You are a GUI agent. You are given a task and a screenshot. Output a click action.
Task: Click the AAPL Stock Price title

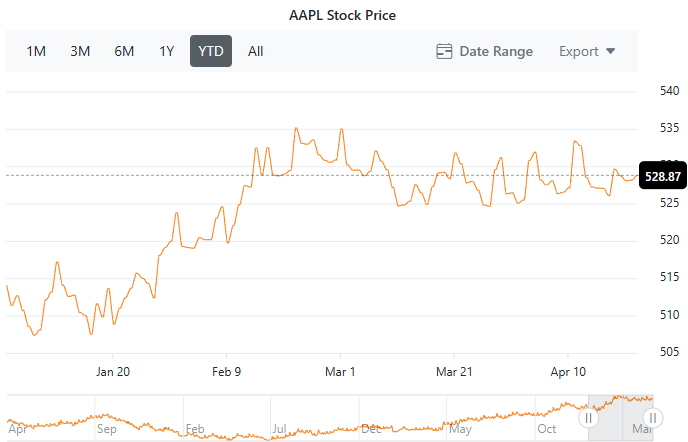click(343, 15)
